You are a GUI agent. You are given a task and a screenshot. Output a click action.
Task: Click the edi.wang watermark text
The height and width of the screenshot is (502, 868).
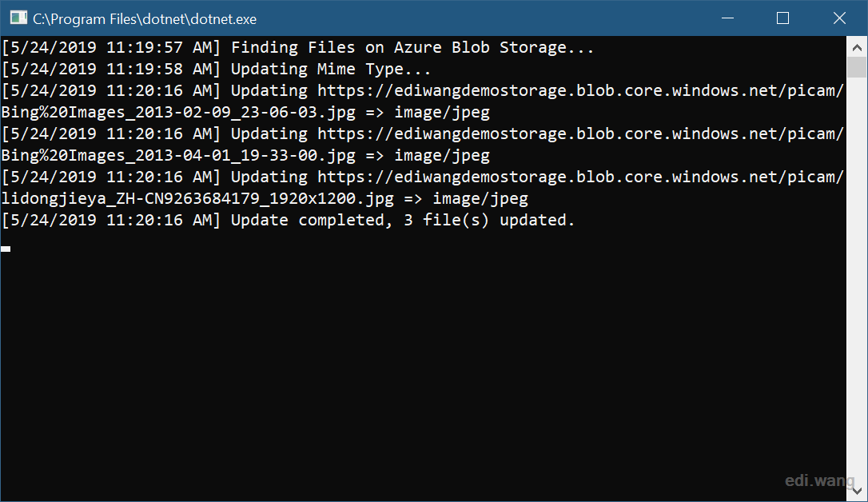[820, 480]
